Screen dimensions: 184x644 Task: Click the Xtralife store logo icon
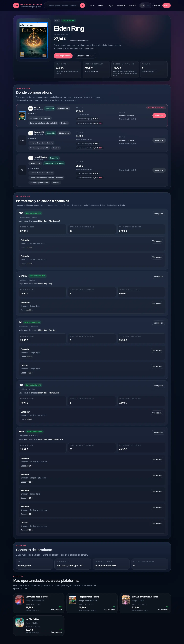[x=31, y=108]
